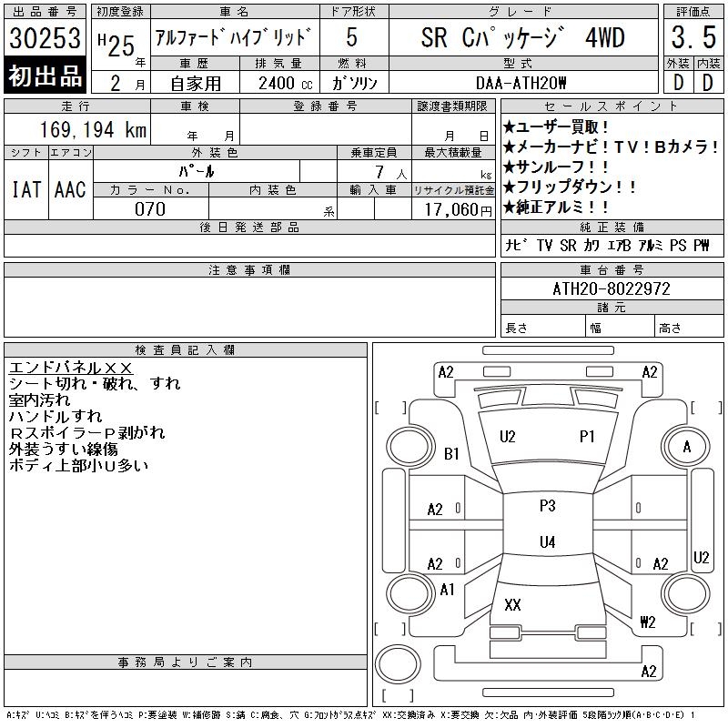Select the B1 damage mark on the fender
Screen dimensions: 728x728
coord(451,454)
